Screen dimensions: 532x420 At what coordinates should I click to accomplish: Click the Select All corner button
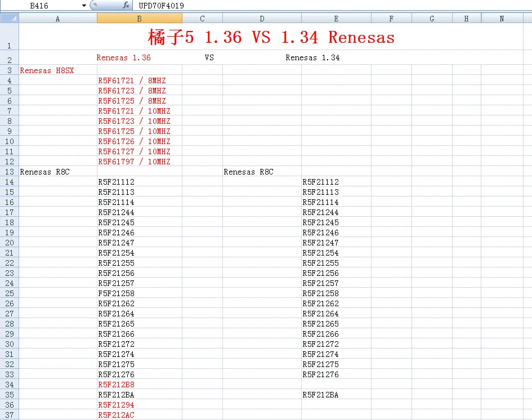(x=10, y=19)
